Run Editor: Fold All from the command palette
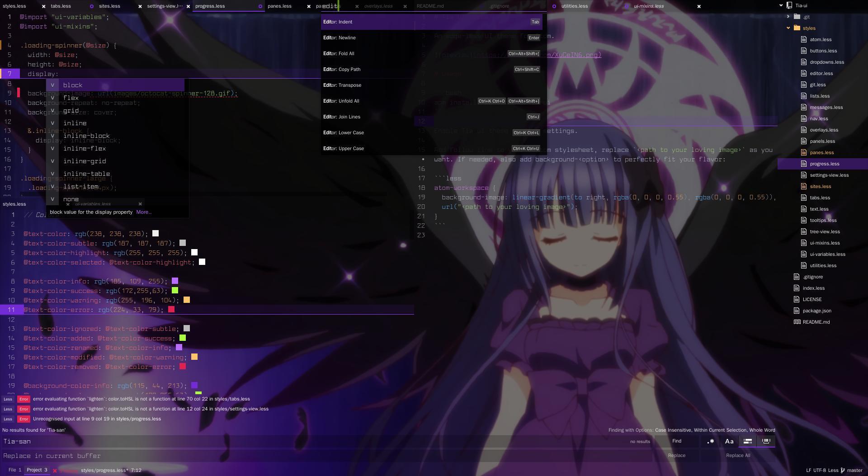This screenshot has width=868, height=476. click(x=431, y=53)
